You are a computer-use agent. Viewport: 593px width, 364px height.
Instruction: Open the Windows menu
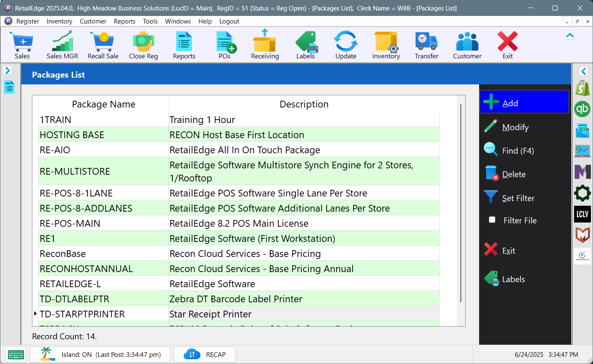pyautogui.click(x=178, y=21)
